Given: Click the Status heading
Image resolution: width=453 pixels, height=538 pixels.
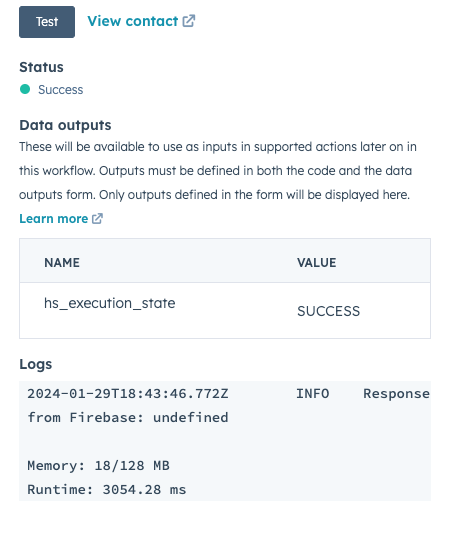Looking at the screenshot, I should point(41,67).
